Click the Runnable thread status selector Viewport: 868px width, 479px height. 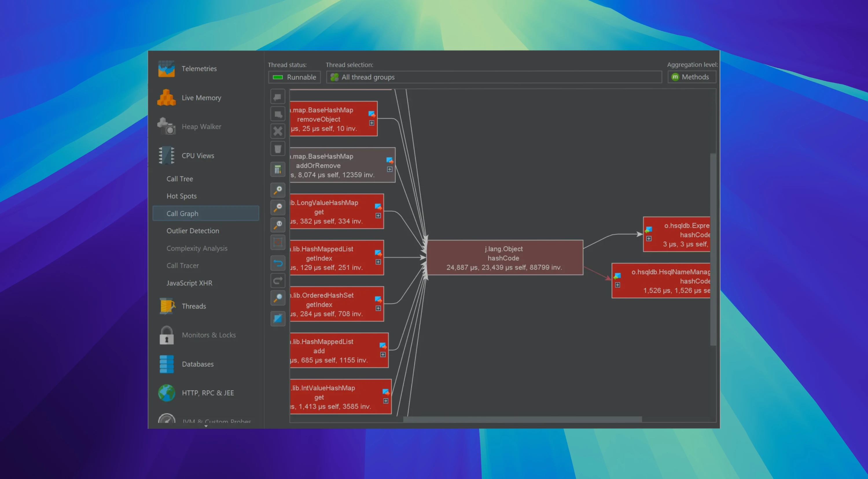(x=294, y=77)
